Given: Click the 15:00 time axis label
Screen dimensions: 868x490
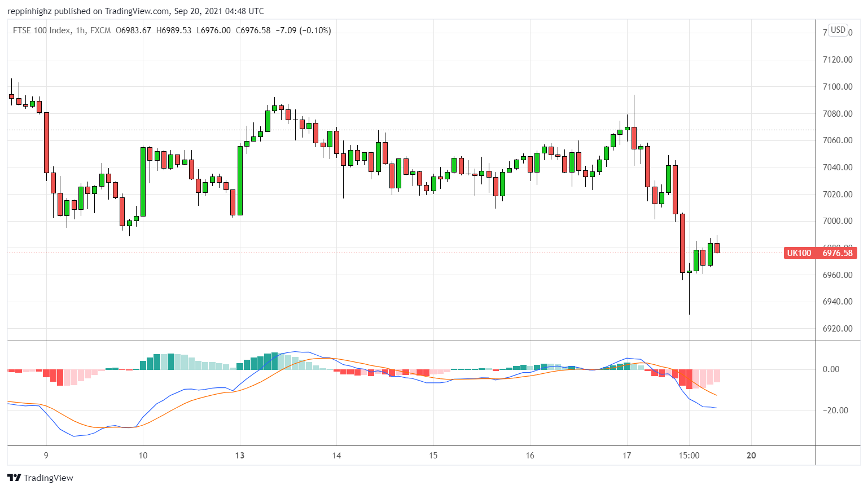Looking at the screenshot, I should click(689, 456).
